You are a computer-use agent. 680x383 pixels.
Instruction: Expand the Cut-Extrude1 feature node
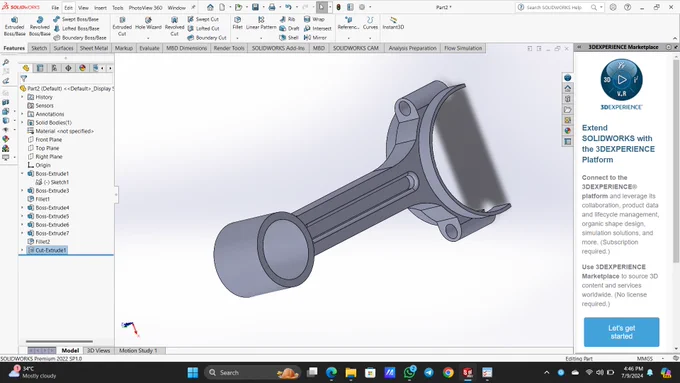[x=23, y=250]
